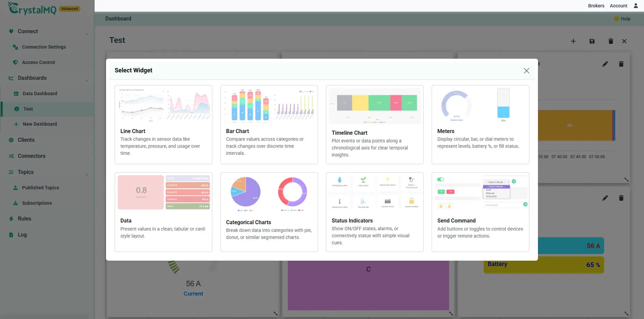Close the Select Widget dialog

527,71
